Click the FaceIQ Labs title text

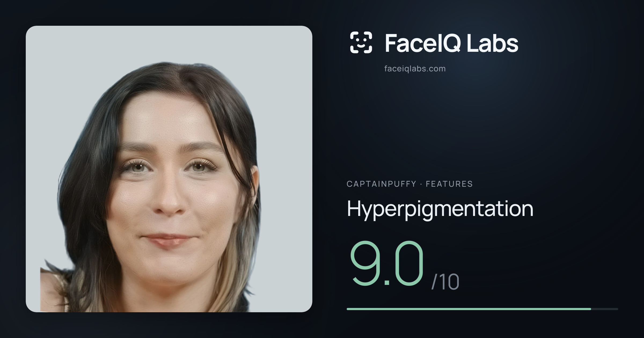point(451,43)
